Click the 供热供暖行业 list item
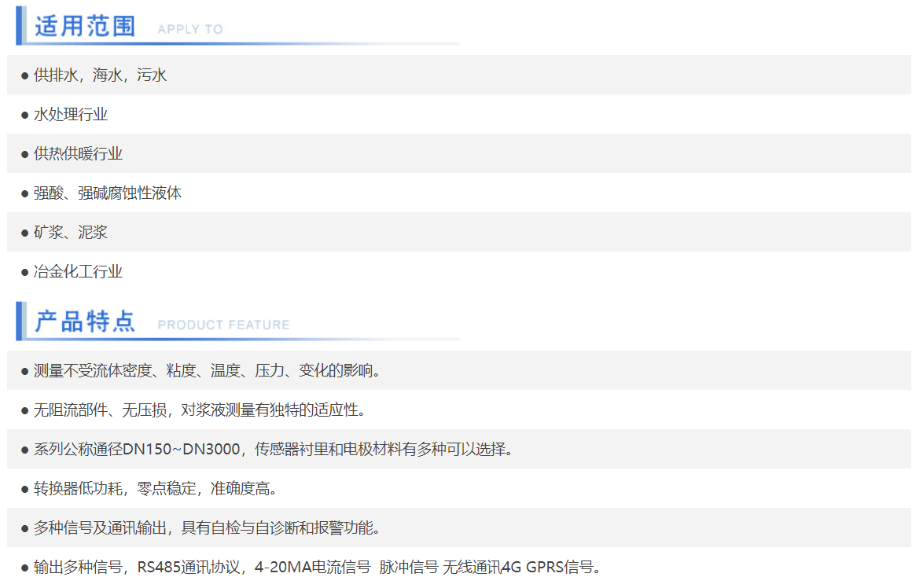 pos(78,154)
